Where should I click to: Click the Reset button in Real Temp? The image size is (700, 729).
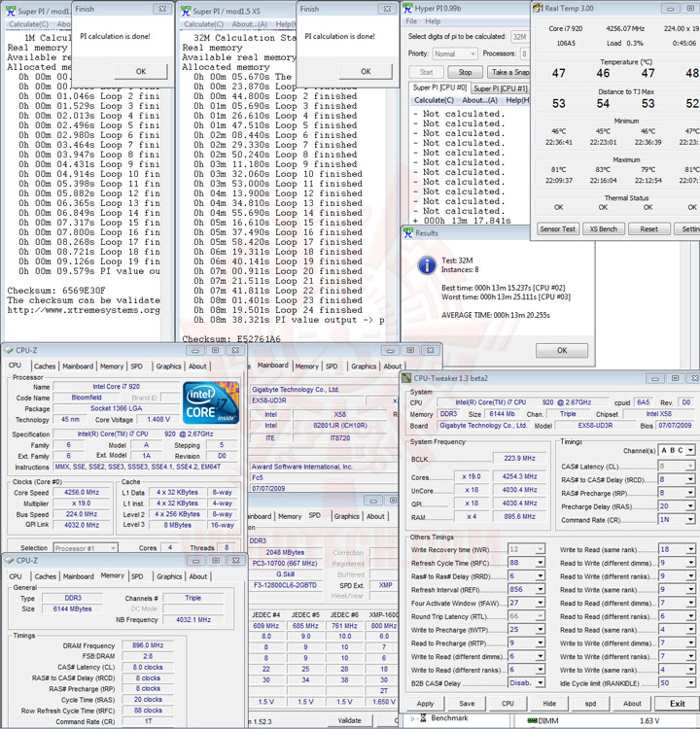[648, 229]
